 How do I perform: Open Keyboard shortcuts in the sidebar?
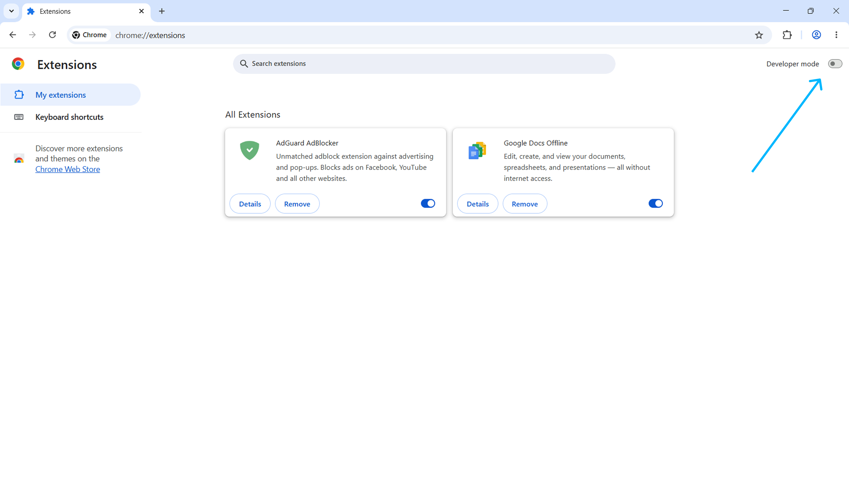pos(70,117)
